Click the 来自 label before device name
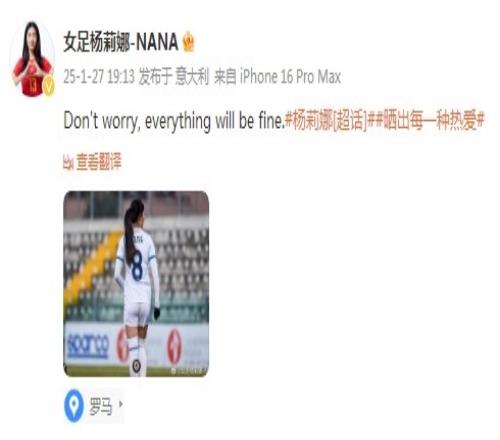 225,77
